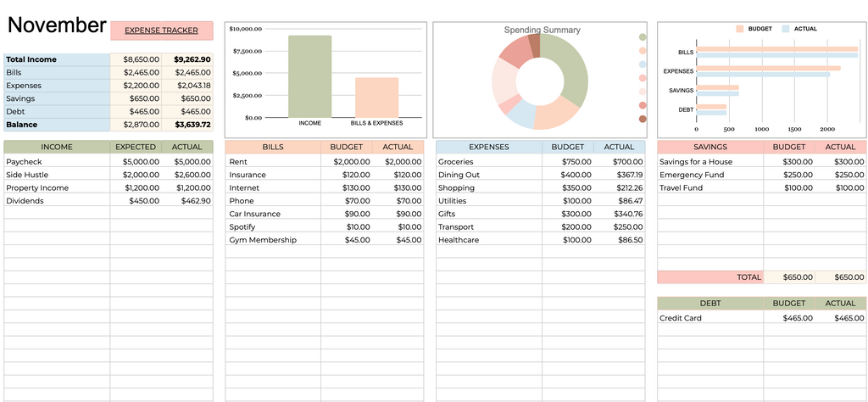This screenshot has width=868, height=402.
Task: Select the $340.76 Gifts actual cell
Action: click(x=619, y=214)
